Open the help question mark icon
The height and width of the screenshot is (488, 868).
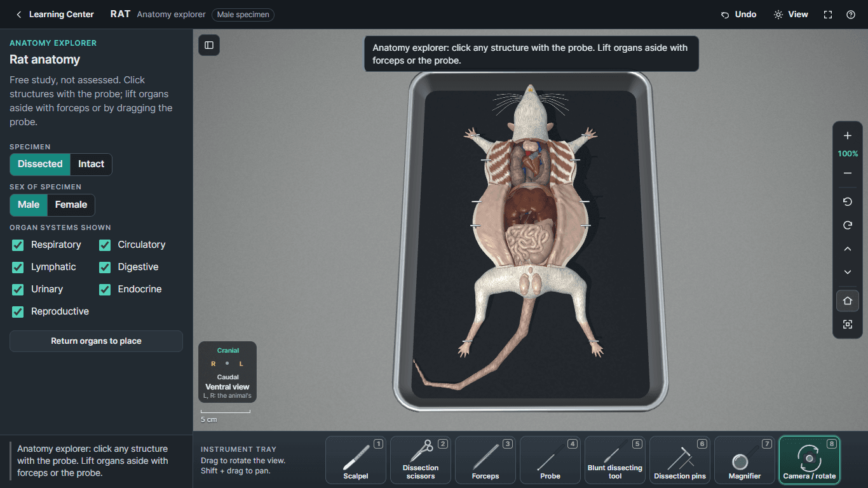(851, 15)
